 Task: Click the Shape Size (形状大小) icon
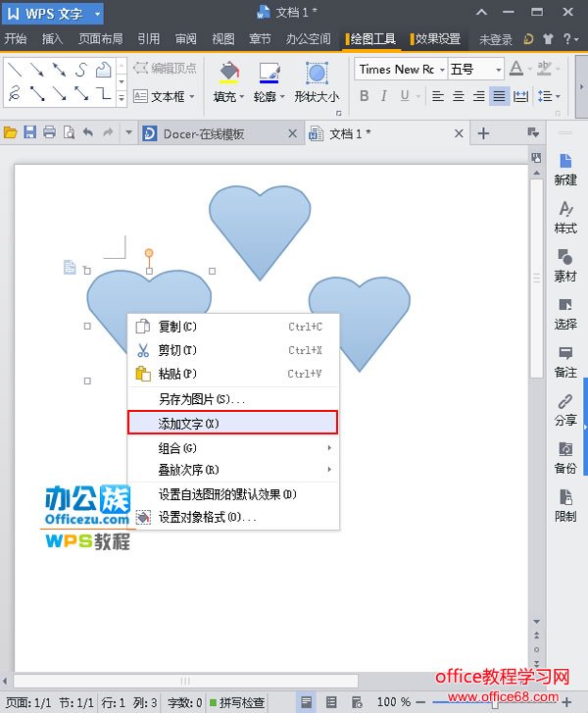[317, 74]
